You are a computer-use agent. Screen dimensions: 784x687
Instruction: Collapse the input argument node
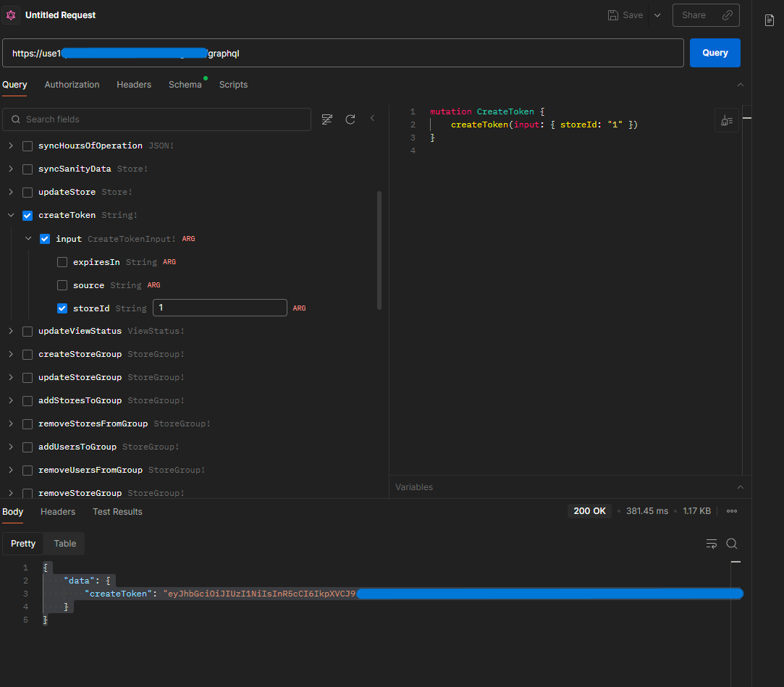pyautogui.click(x=28, y=238)
